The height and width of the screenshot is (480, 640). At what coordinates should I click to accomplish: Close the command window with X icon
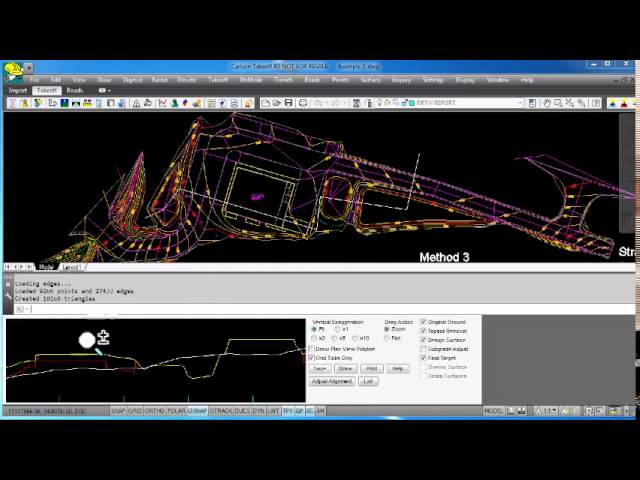tap(8, 284)
